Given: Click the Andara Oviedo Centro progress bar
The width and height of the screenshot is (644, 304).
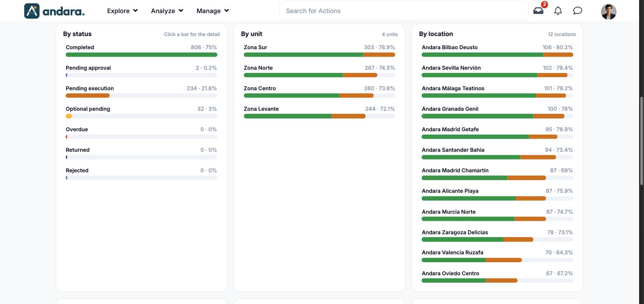Looking at the screenshot, I should tap(497, 281).
